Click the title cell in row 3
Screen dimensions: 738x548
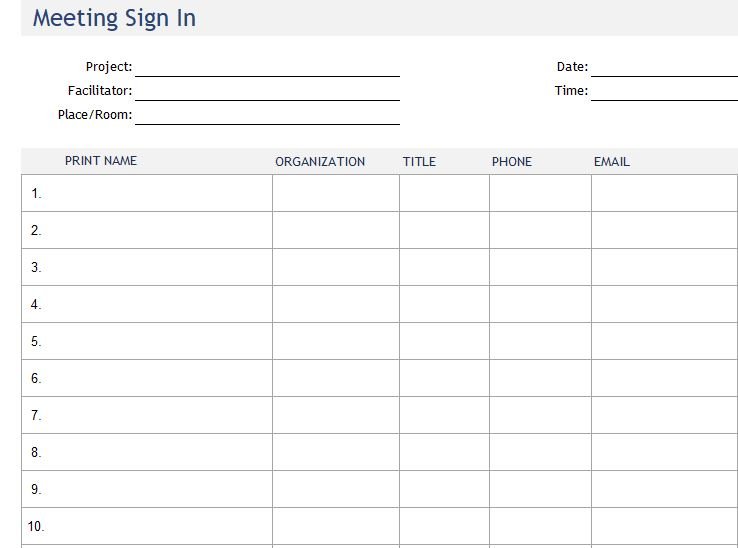point(444,267)
